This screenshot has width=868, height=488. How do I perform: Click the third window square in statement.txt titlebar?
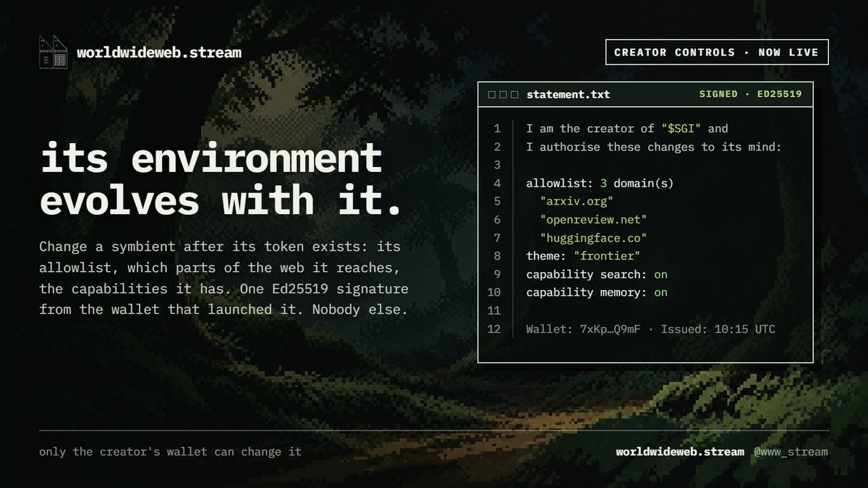515,95
